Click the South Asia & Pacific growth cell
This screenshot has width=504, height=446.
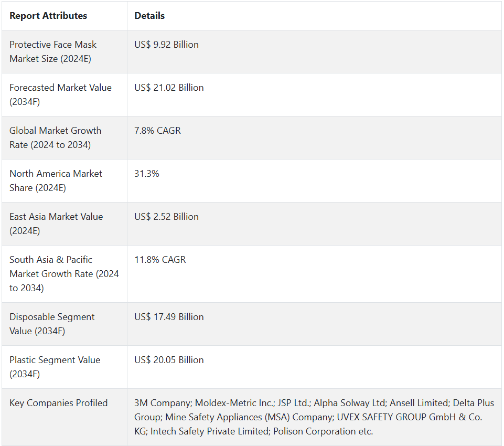pos(65,274)
